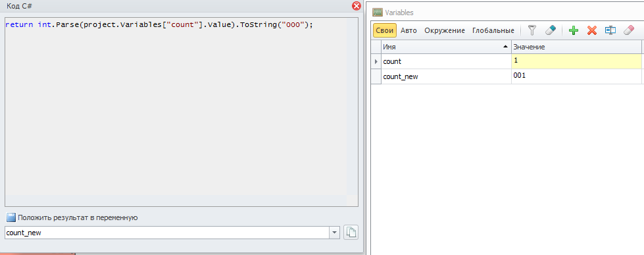
Task: Click the Значение column header
Action: click(576, 47)
